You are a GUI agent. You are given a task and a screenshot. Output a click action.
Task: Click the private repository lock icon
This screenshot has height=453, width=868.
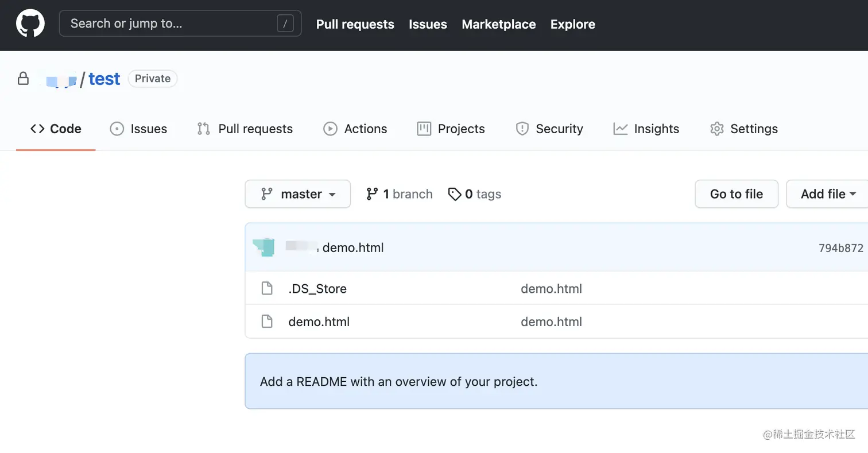[23, 79]
